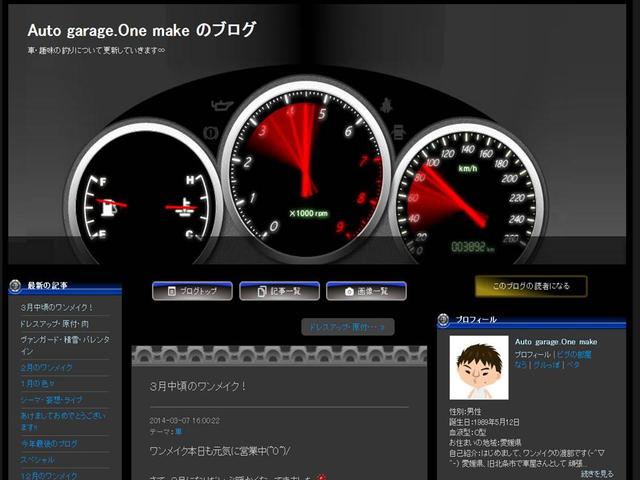
Task: Click the post timestamp 2014-03-07 16:00:22
Action: click(x=184, y=421)
